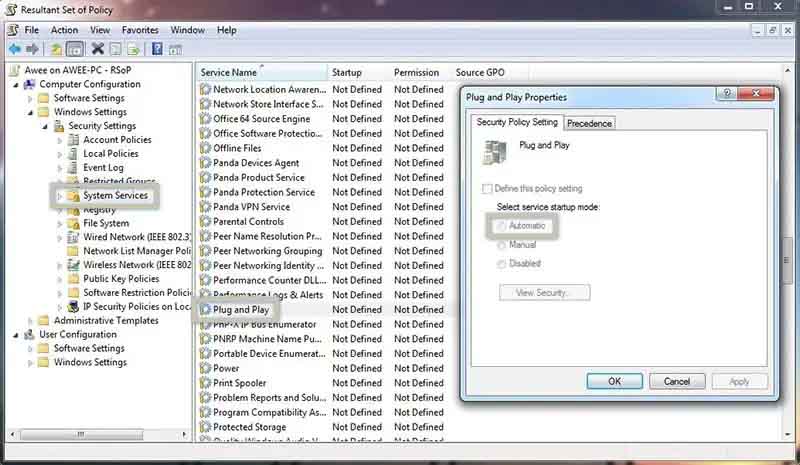The width and height of the screenshot is (800, 465).
Task: Open the Action menu
Action: click(x=64, y=30)
